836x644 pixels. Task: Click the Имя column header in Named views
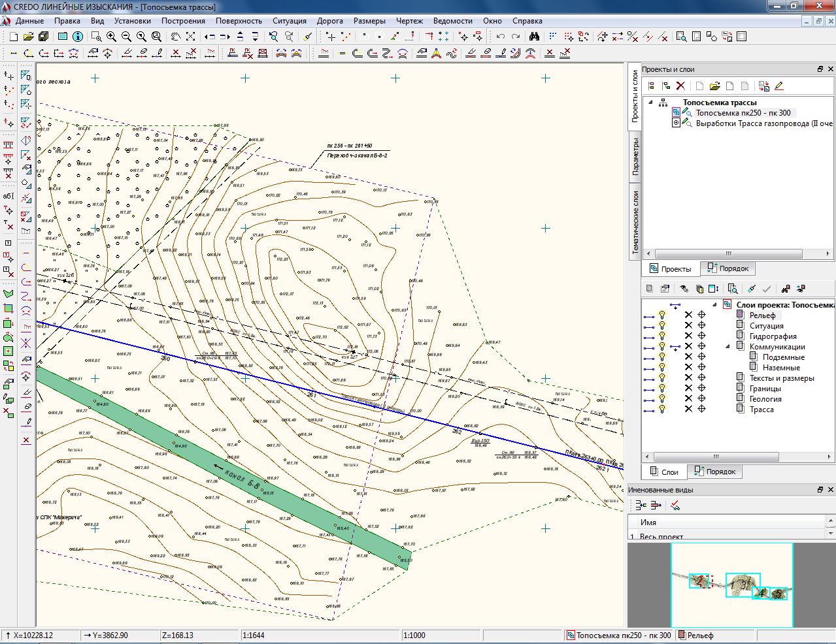(x=731, y=522)
